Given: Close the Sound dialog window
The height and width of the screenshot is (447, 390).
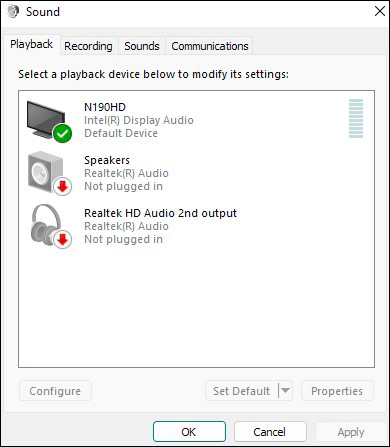Looking at the screenshot, I should point(380,11).
